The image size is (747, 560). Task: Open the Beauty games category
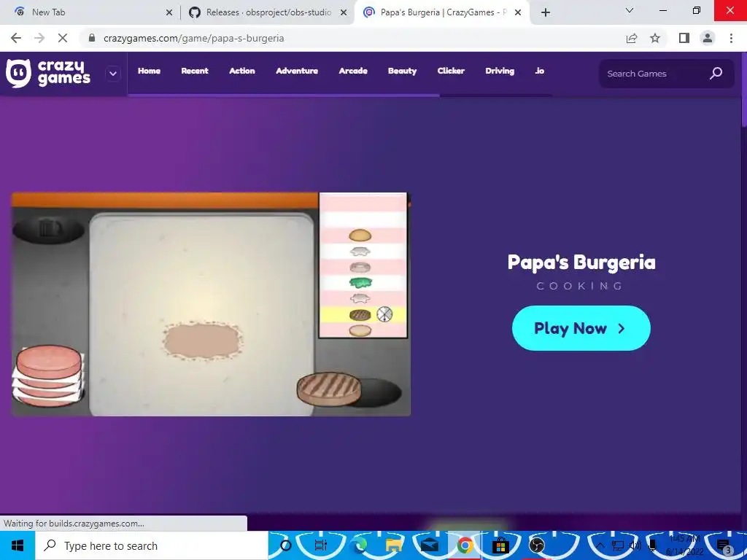click(402, 71)
